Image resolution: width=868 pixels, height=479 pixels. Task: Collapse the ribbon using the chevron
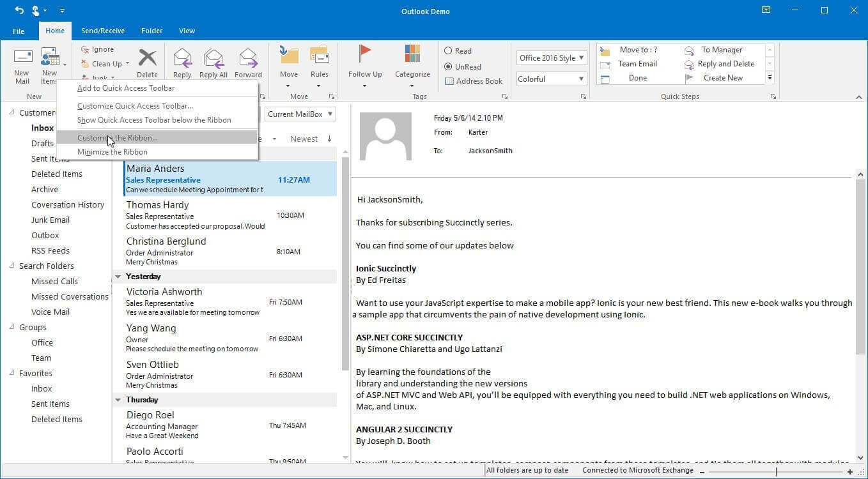pyautogui.click(x=858, y=97)
